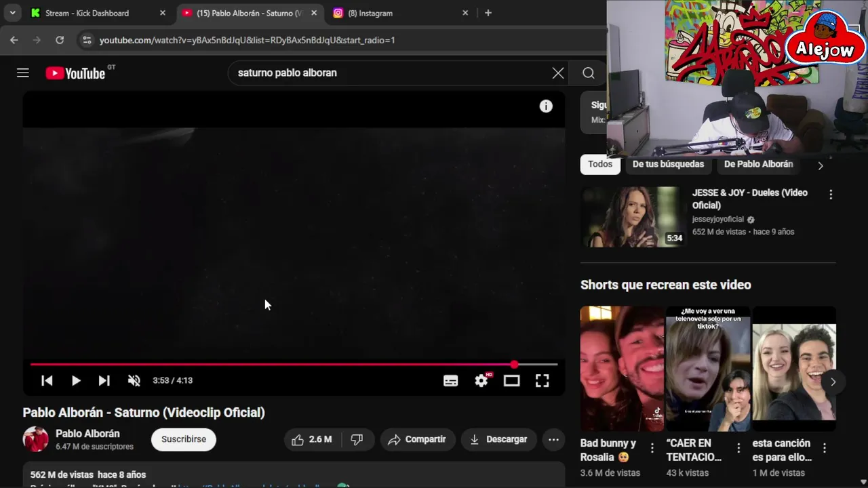The height and width of the screenshot is (488, 868).
Task: Unmute the video player audio
Action: (x=134, y=381)
